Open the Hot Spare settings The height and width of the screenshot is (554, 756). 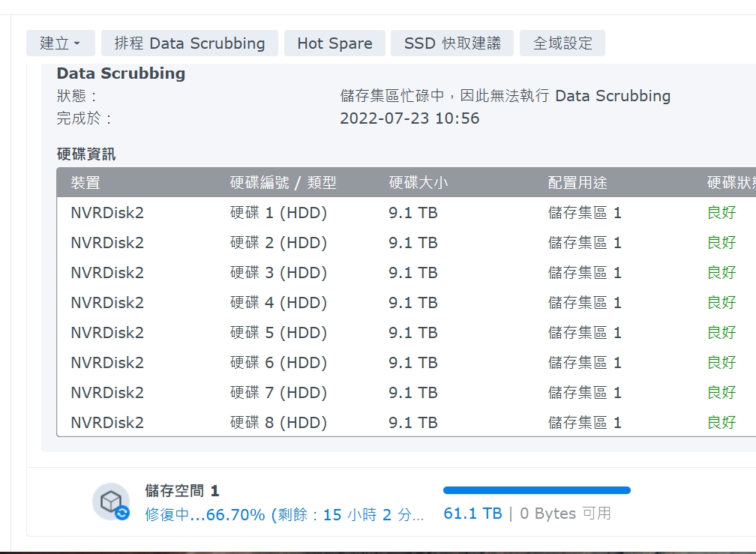(x=334, y=43)
